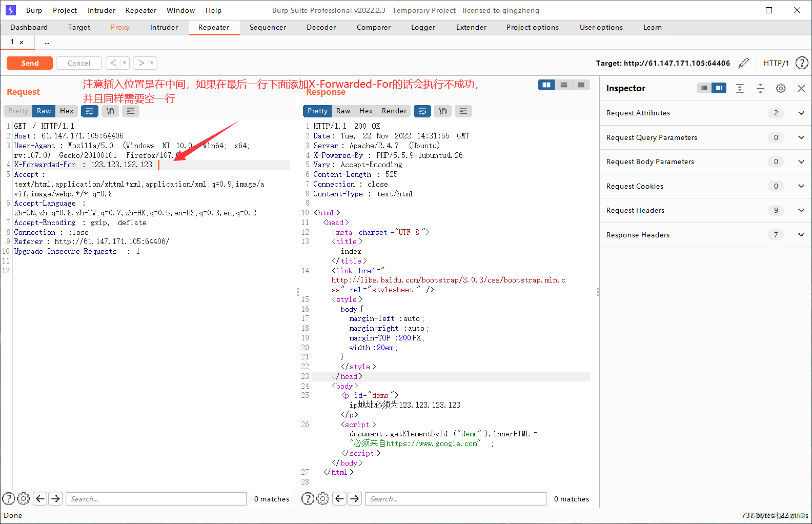
Task: Switch to the Intruder tab
Action: click(x=164, y=27)
